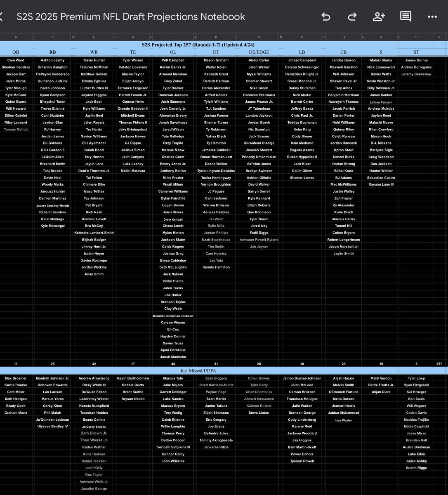Select the total count 257 cell
Screen dimensions: 448x495
(x=439, y=364)
